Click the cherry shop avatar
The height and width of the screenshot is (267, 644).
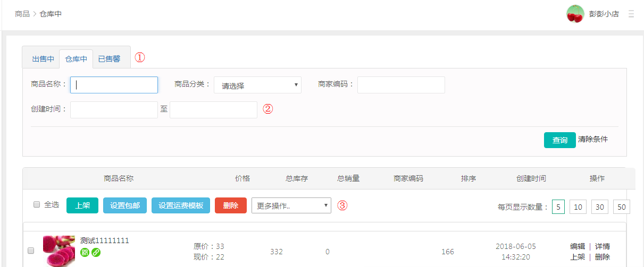click(x=575, y=14)
